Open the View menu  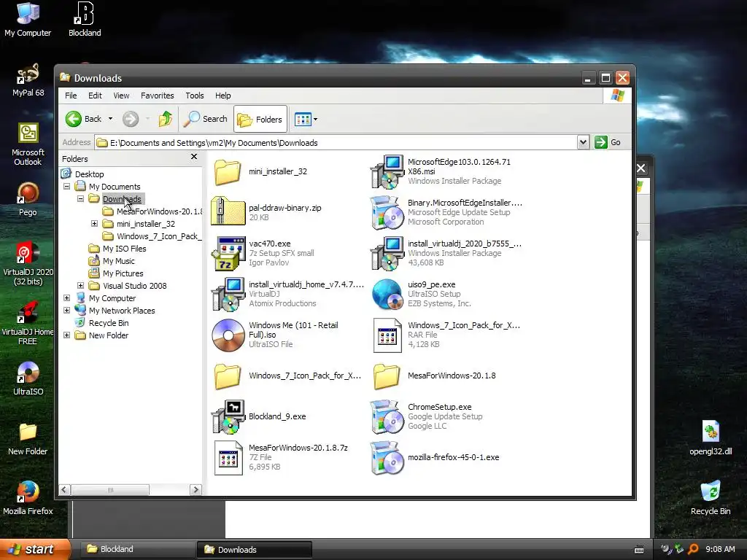coord(121,96)
